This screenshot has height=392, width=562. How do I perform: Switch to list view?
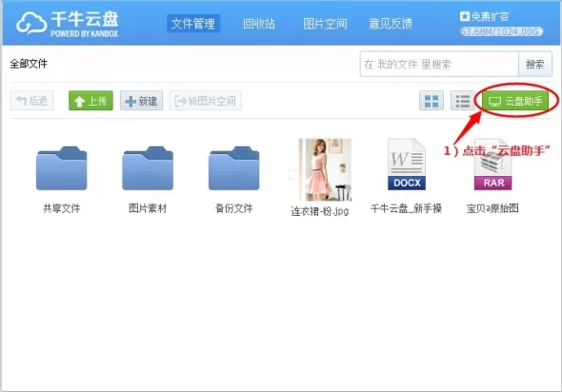pyautogui.click(x=463, y=101)
